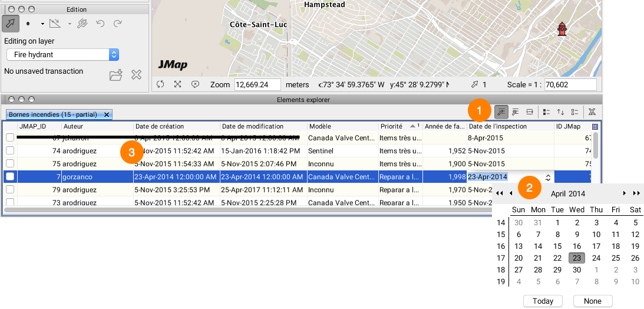Click the fire hydrant marker on map
This screenshot has width=644, height=309.
tap(562, 29)
